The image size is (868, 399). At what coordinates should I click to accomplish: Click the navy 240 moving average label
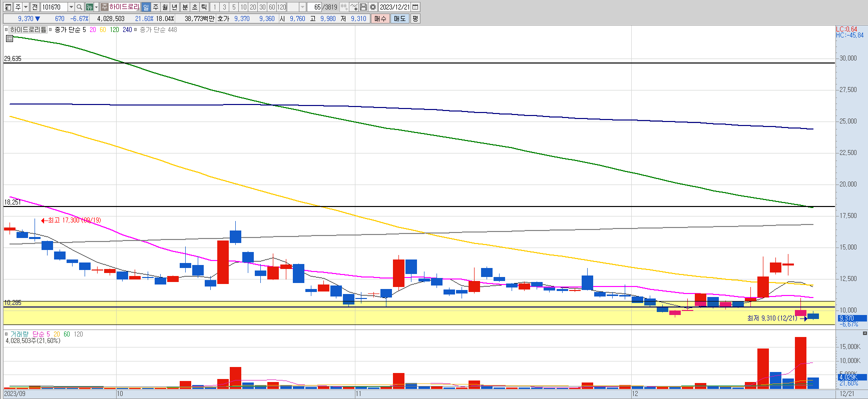point(127,29)
